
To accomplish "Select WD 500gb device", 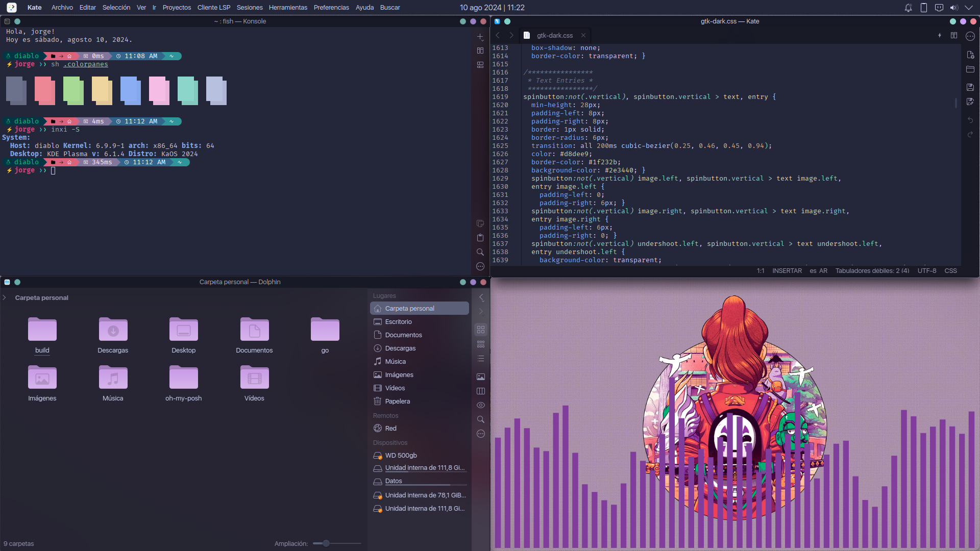I will [420, 456].
